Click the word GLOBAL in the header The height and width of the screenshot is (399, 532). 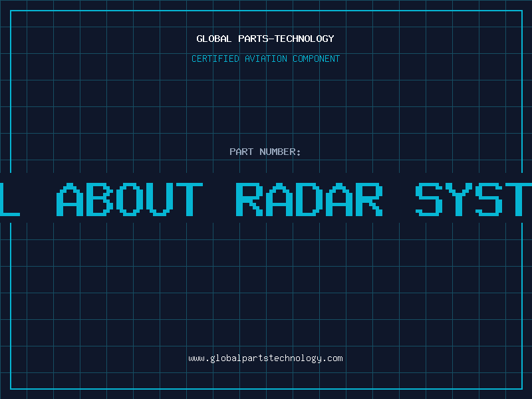[x=214, y=39]
